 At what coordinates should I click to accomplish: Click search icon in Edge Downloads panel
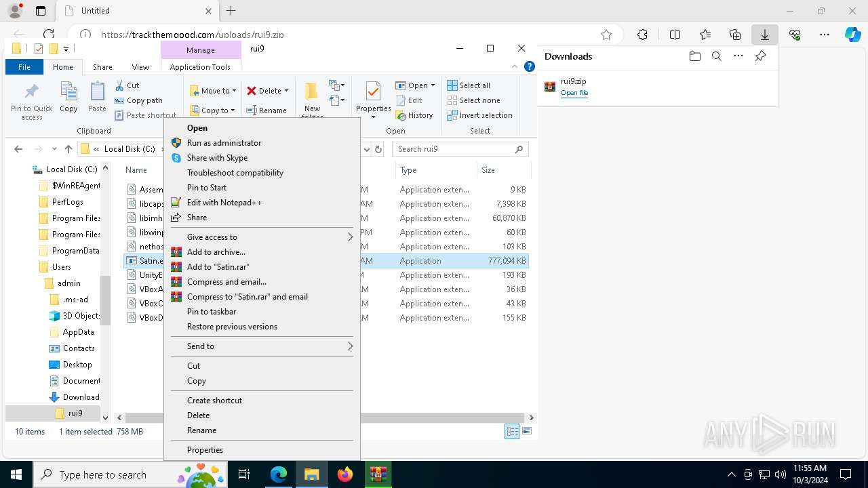716,56
